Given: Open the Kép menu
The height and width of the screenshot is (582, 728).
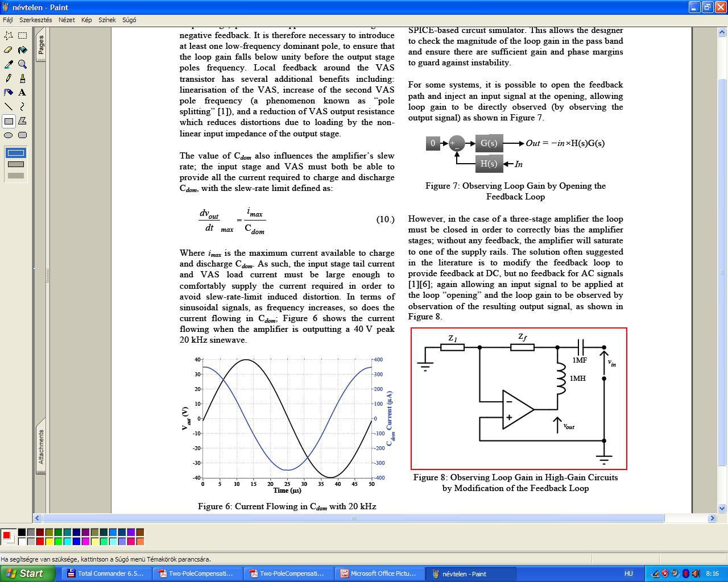Looking at the screenshot, I should click(86, 20).
